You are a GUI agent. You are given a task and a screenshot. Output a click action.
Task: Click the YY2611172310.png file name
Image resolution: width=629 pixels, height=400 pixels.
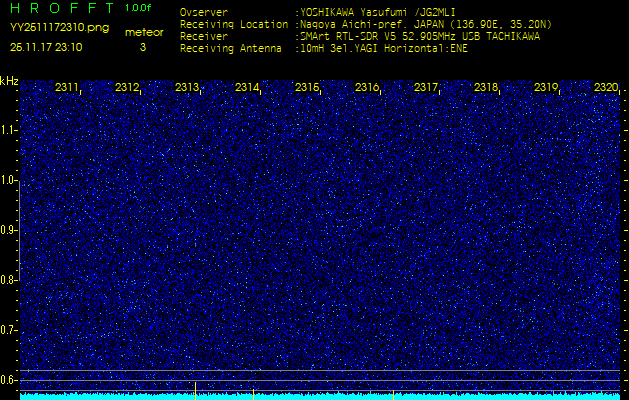59,28
